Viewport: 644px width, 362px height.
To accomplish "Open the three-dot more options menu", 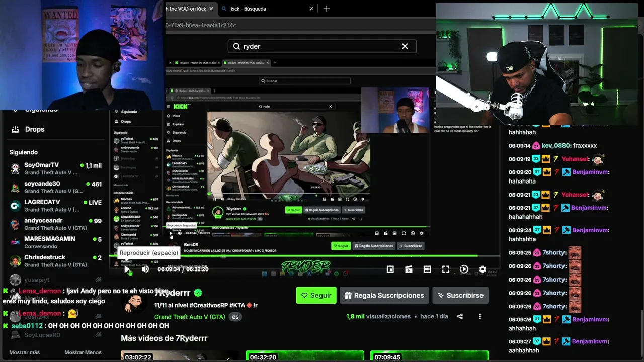I will tap(480, 316).
